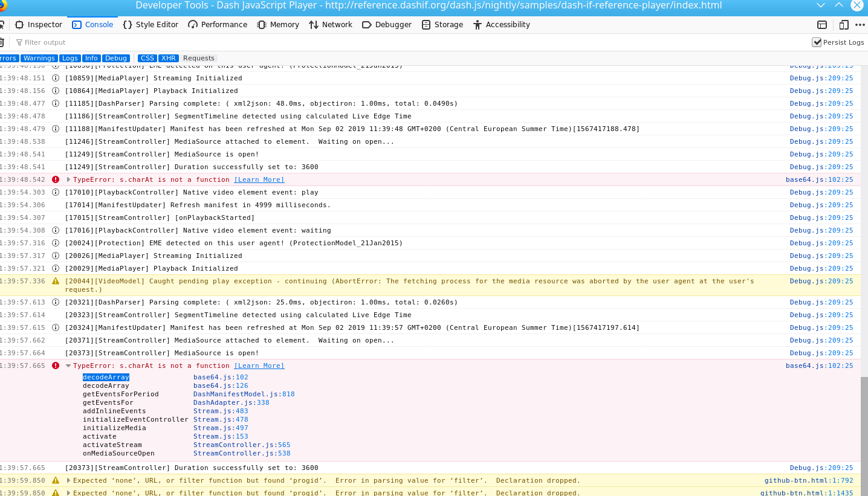Open the Storage tab
This screenshot has width=868, height=496.
coord(442,25)
